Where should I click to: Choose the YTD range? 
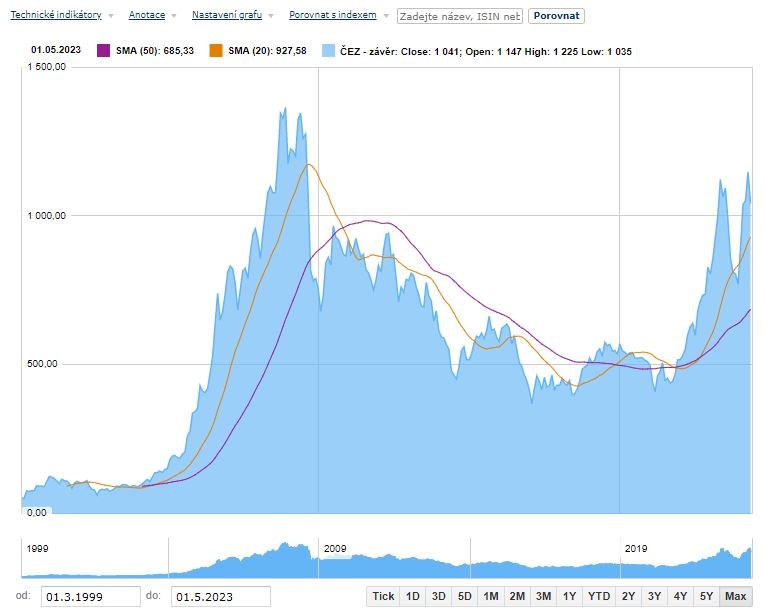(x=598, y=596)
